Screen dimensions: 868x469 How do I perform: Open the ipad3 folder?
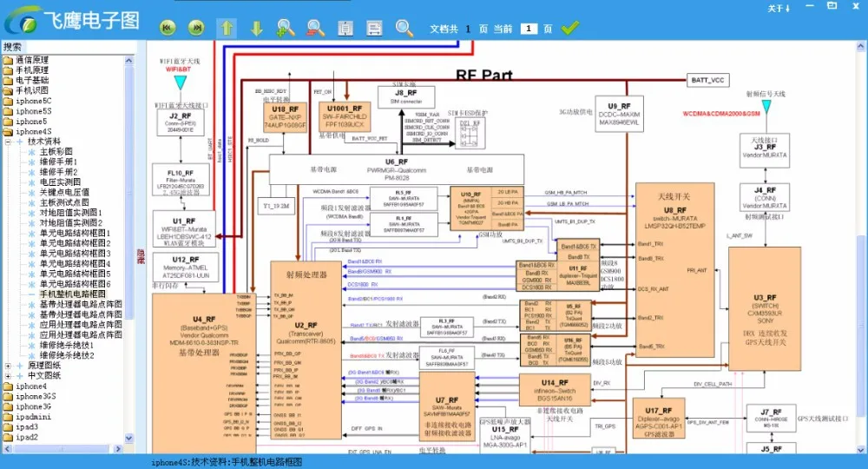(27, 427)
